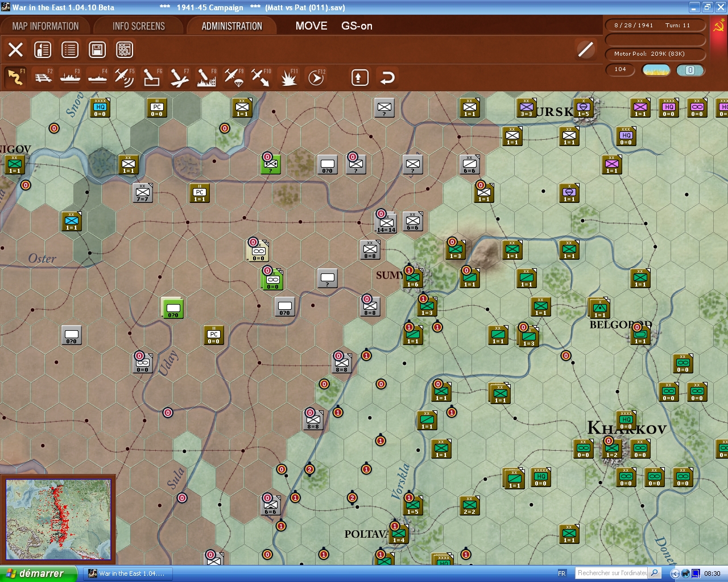Click the 104 admin points value
Screen dimensions: 728x582
coord(621,70)
